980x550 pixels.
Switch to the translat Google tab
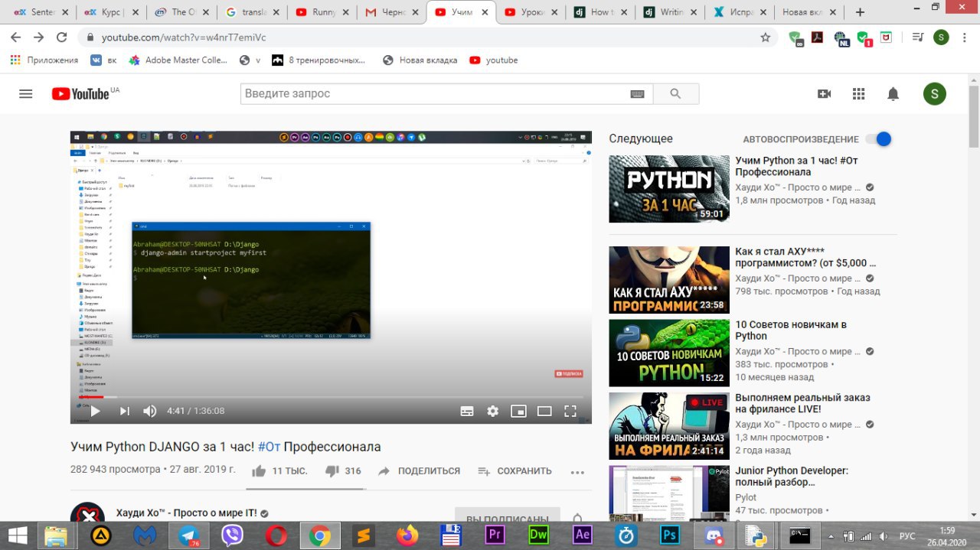[253, 12]
